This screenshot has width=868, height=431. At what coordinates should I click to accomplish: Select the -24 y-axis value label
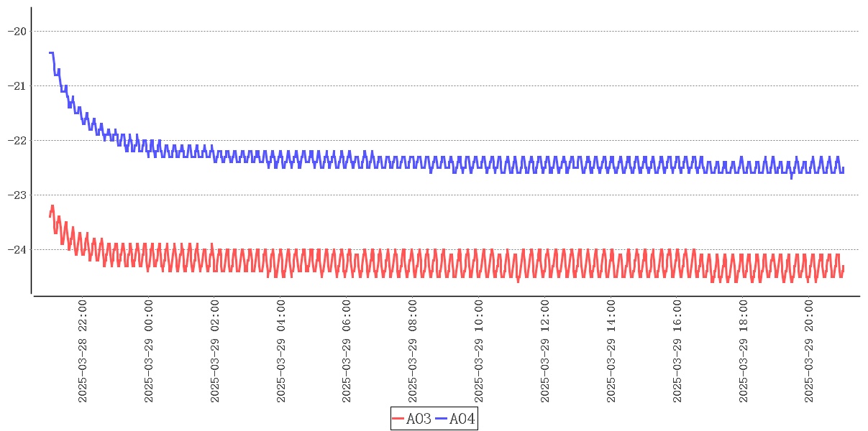click(x=17, y=249)
